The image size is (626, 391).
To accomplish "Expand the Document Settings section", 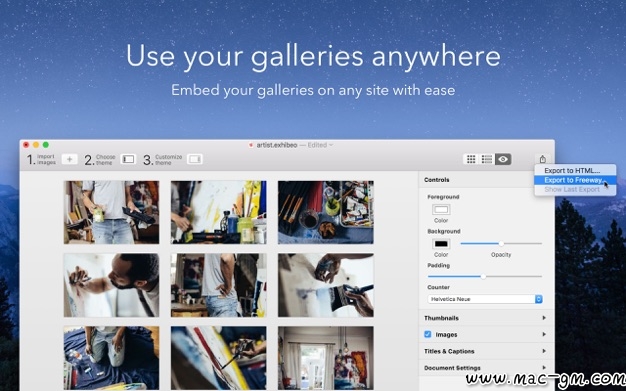I will coord(485,368).
